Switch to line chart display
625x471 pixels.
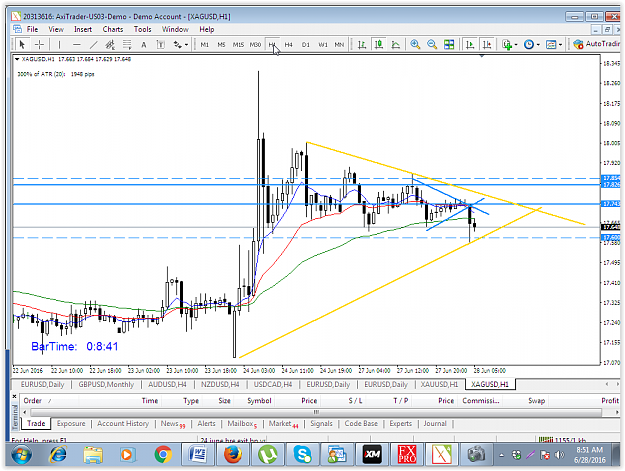tap(395, 44)
